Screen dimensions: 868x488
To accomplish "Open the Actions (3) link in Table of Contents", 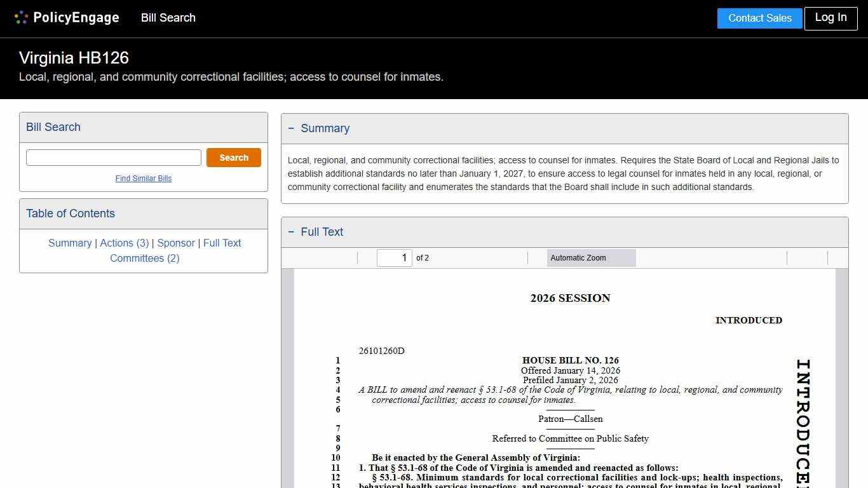I will 125,243.
